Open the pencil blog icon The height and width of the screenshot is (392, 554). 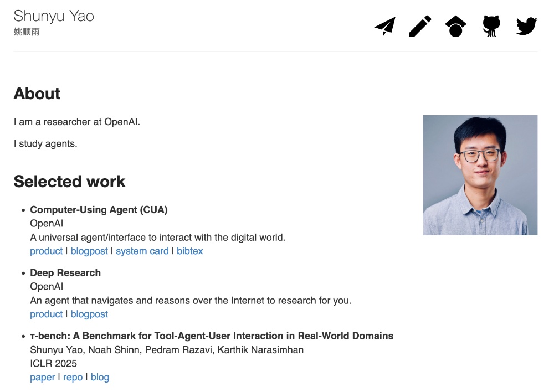click(420, 26)
